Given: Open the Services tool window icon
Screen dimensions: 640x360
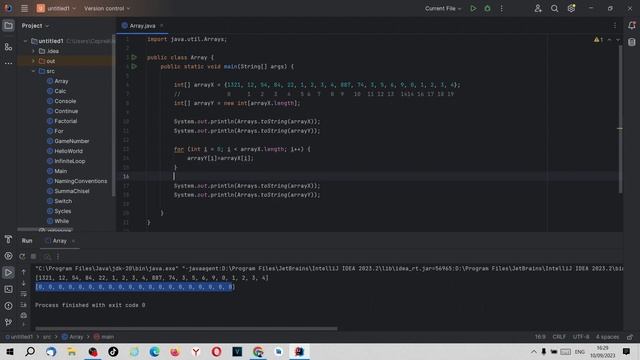Looking at the screenshot, I should pos(8,256).
